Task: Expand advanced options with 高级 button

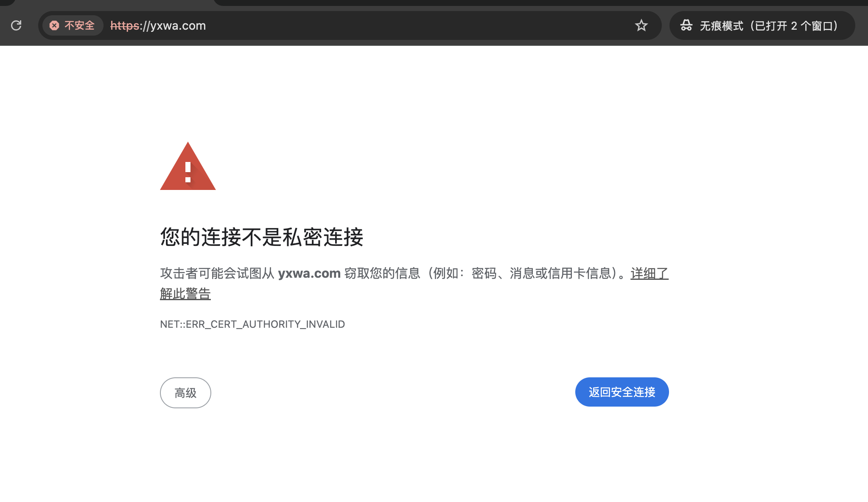Action: [x=185, y=393]
